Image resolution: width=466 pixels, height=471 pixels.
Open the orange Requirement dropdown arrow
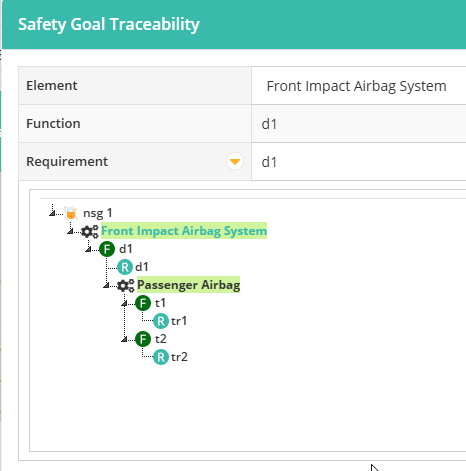point(235,162)
